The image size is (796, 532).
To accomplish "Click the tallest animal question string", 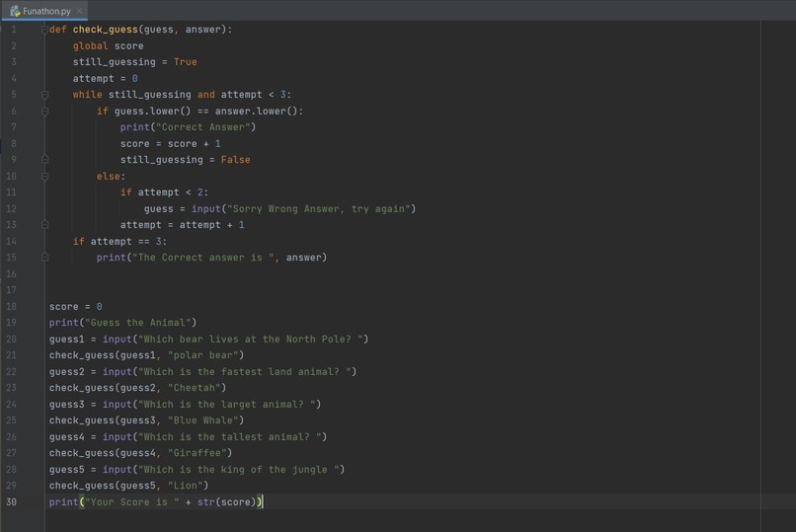I will (x=229, y=436).
